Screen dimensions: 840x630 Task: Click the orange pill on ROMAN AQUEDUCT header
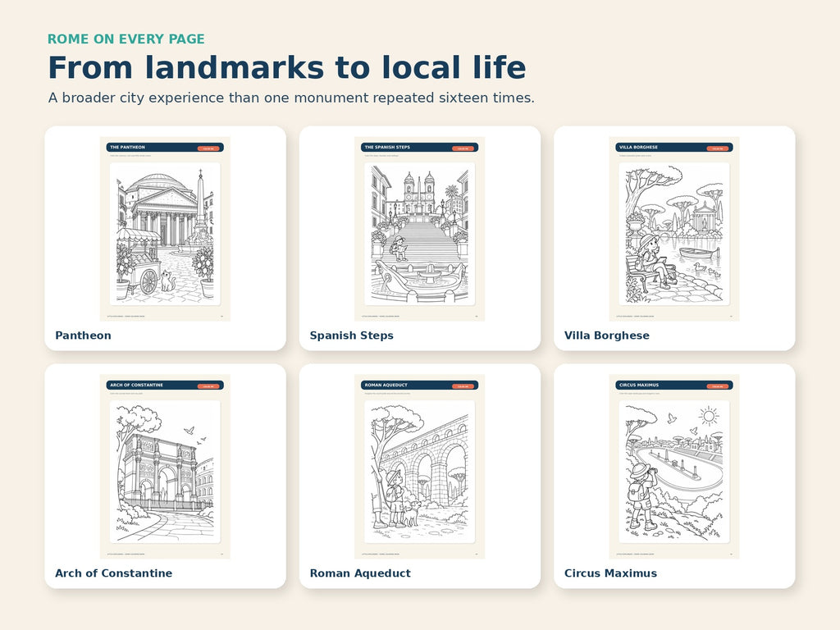pyautogui.click(x=463, y=386)
